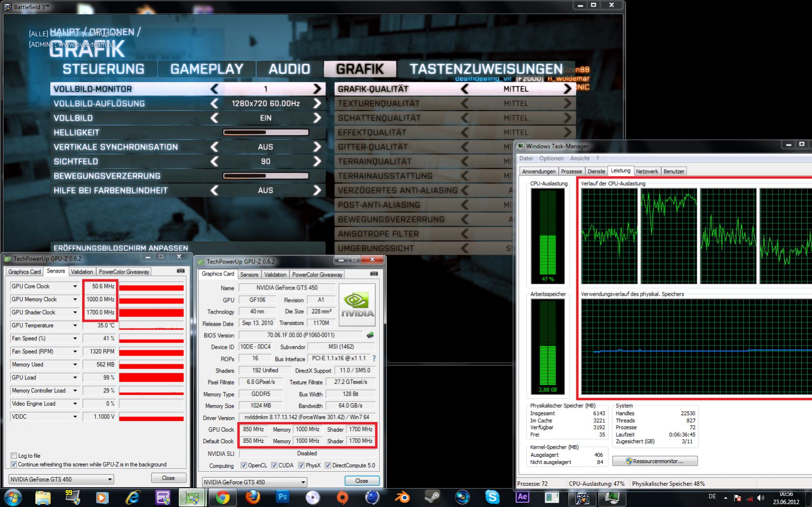Click the blue question mark beside Bus Interface
The width and height of the screenshot is (812, 507).
click(374, 359)
